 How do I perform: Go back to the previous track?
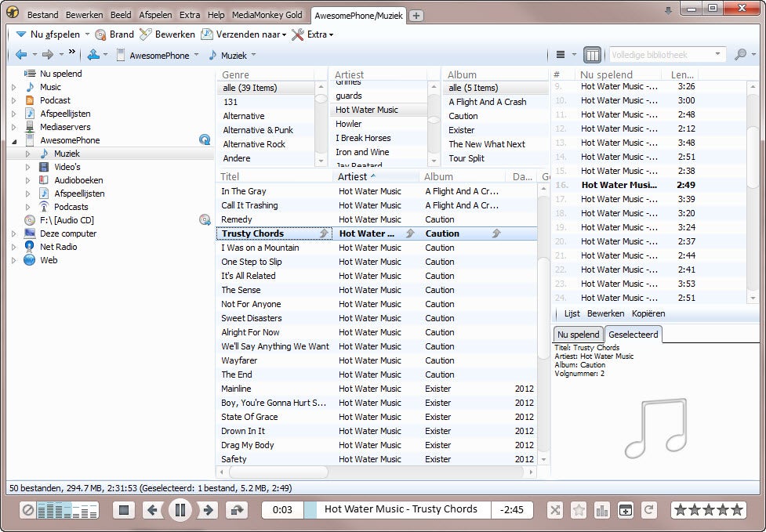153,510
